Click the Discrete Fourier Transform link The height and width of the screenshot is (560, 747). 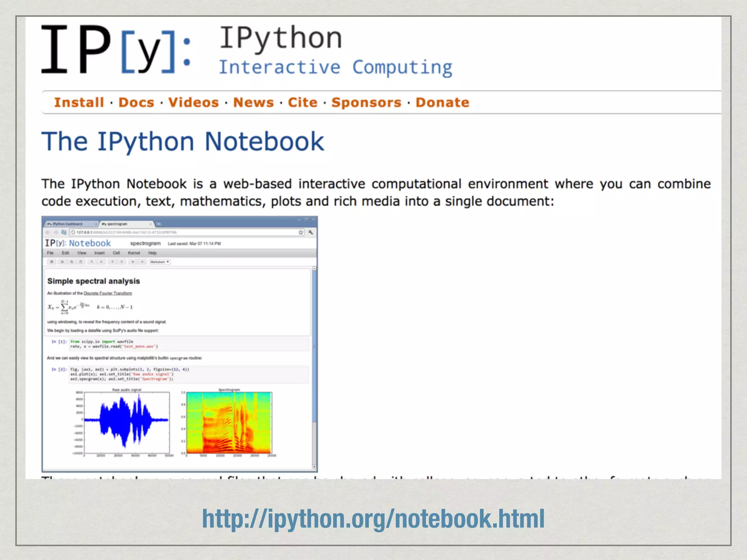tap(108, 293)
